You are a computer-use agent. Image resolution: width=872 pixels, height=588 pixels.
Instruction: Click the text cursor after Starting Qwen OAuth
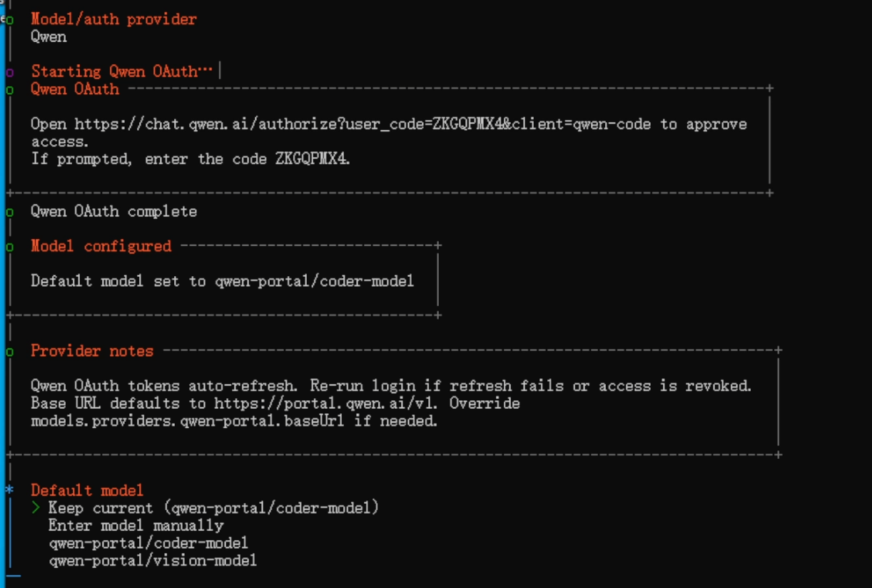220,71
